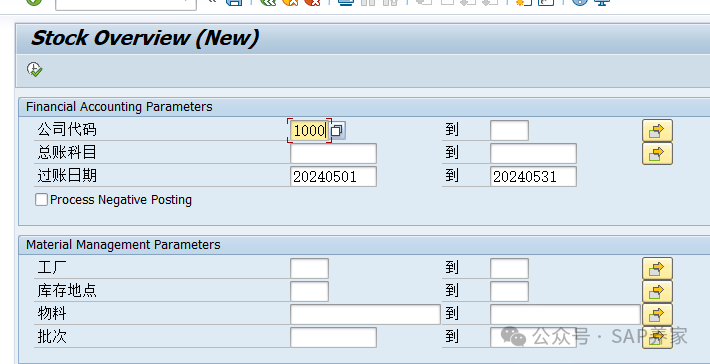Open multiple selection for 工厂
710x364 pixels.
click(x=657, y=269)
